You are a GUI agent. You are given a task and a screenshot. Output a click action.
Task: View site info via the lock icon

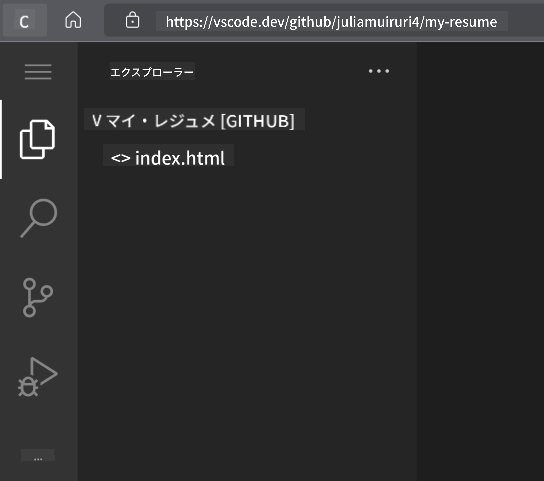click(132, 20)
